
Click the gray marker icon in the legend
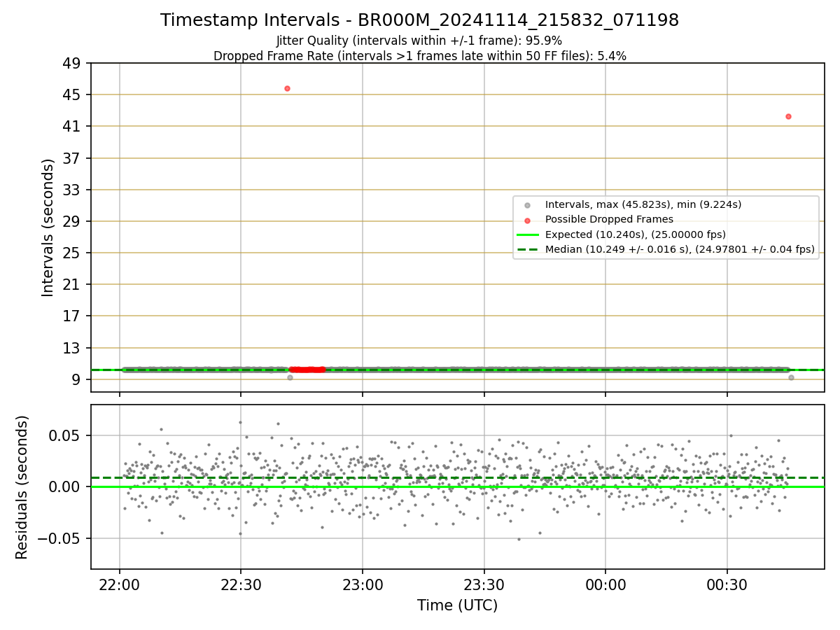(x=527, y=205)
